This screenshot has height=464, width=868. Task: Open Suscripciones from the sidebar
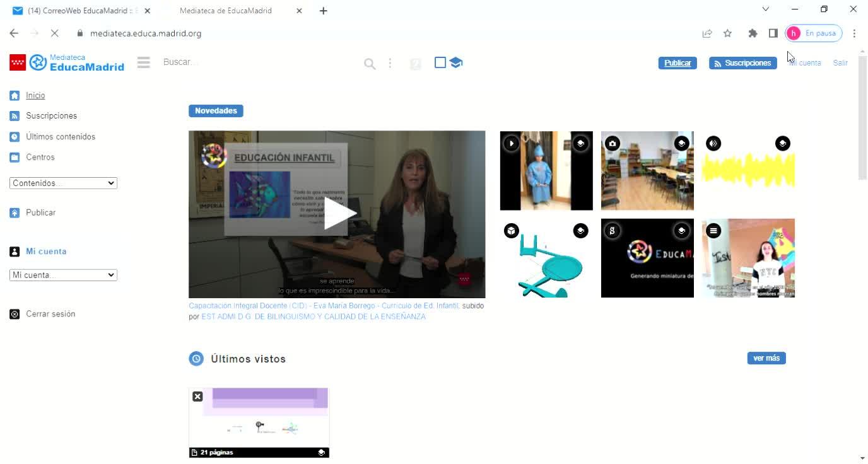coord(51,116)
